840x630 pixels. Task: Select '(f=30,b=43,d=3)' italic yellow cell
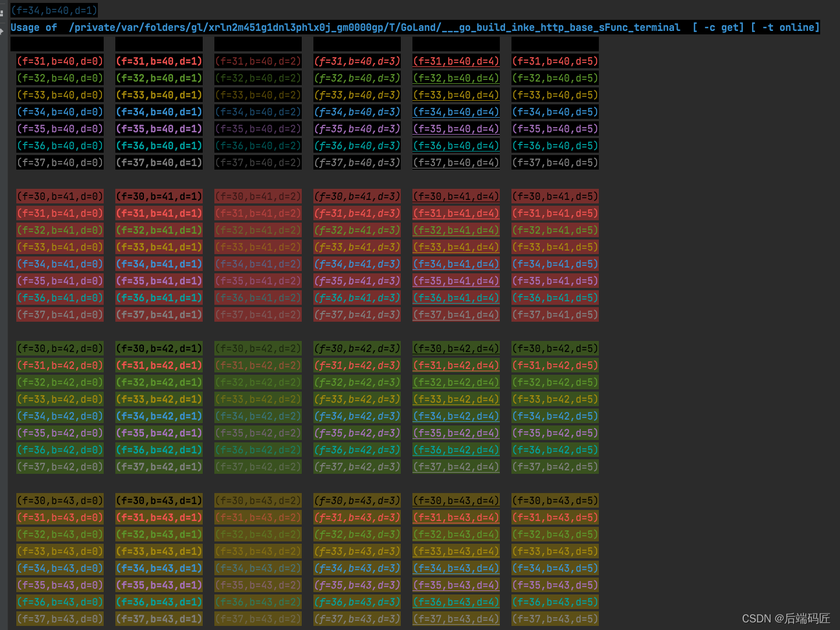[357, 501]
